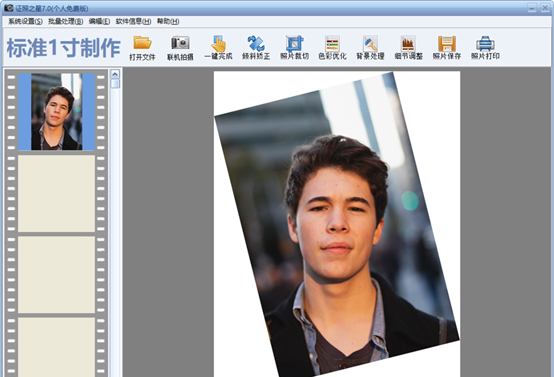Screen dimensions: 554x377
Task: Save photo with 照片保存 floppy icon
Action: 447,48
